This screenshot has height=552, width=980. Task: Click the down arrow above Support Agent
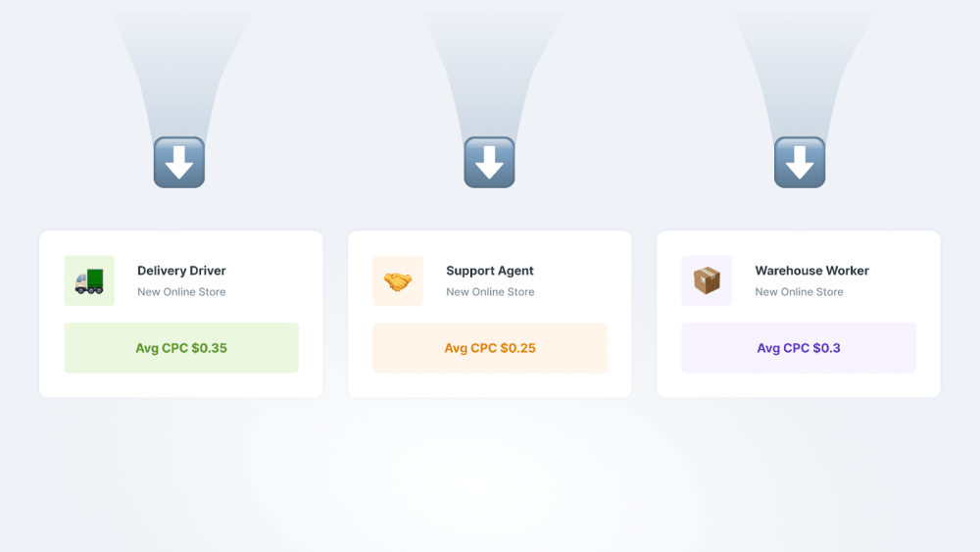pyautogui.click(x=489, y=163)
